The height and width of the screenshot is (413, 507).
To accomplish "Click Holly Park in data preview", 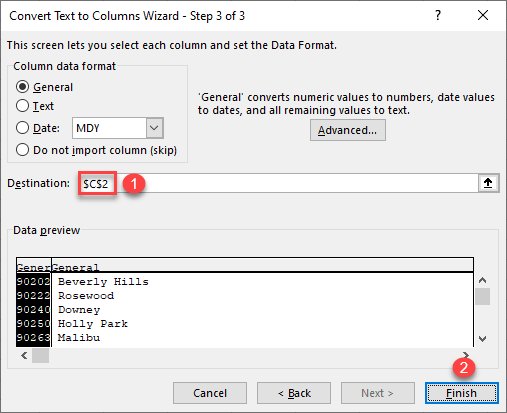I will (93, 324).
